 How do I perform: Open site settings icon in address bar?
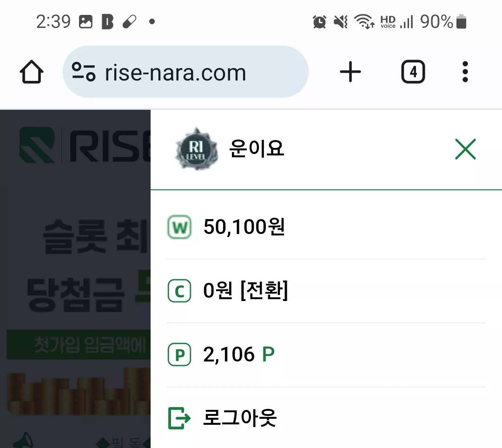(x=84, y=72)
